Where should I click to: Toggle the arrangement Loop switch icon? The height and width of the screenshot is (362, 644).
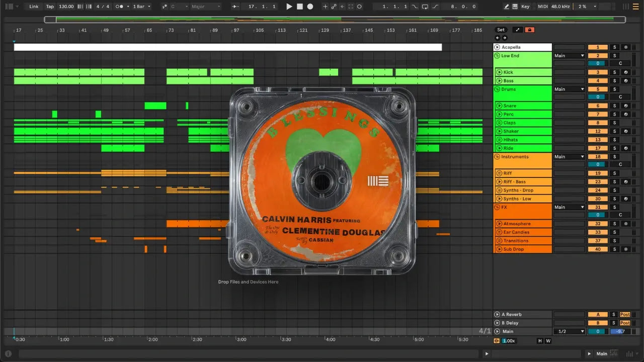point(425,7)
